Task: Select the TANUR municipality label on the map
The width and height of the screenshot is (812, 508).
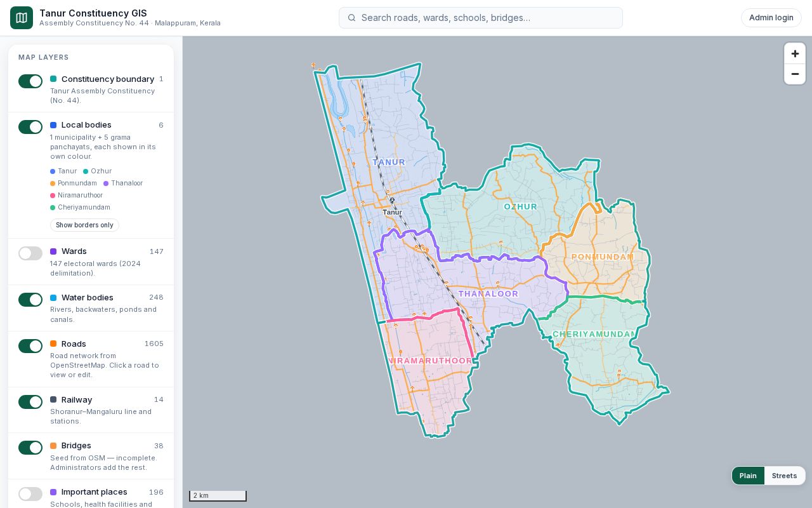Action: pos(389,163)
